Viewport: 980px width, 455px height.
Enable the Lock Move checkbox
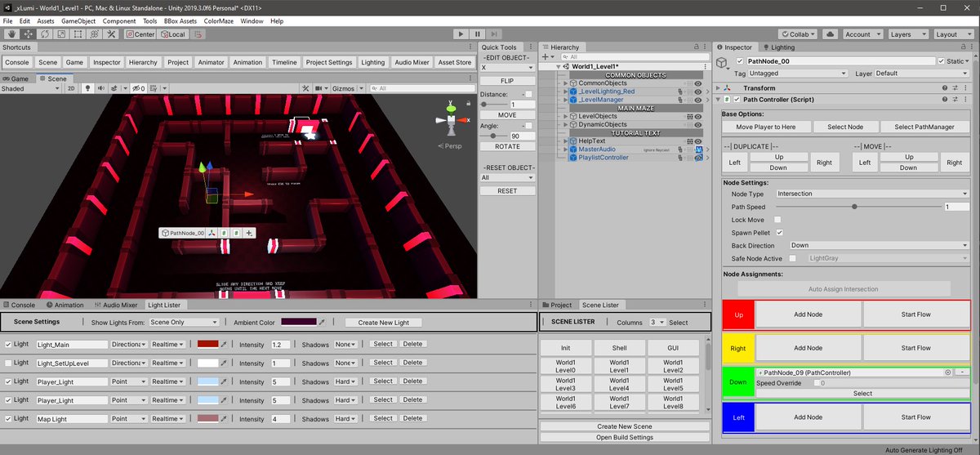tap(777, 220)
